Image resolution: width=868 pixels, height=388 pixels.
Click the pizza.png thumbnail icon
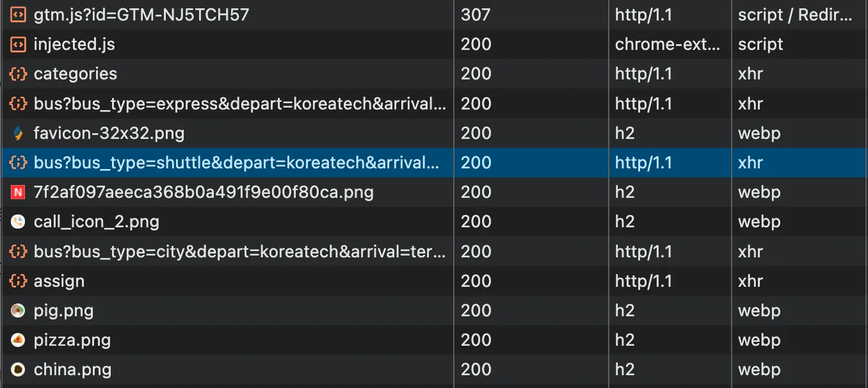point(18,341)
